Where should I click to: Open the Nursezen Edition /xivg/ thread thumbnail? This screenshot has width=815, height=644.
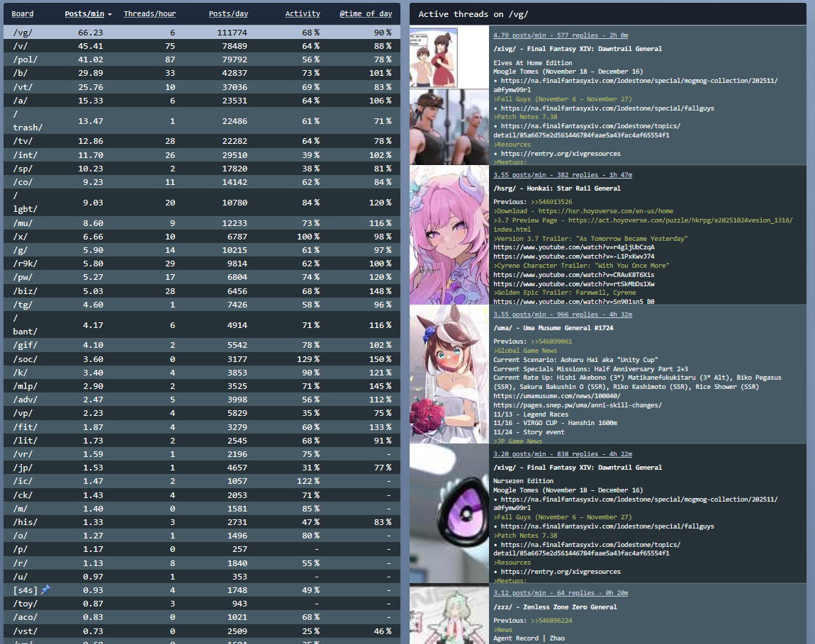[x=449, y=514]
